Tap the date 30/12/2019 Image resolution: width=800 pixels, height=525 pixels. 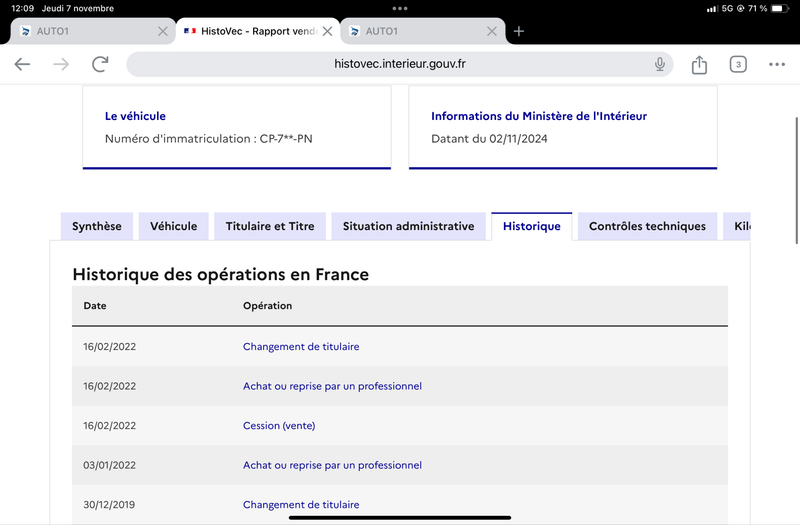(x=109, y=505)
